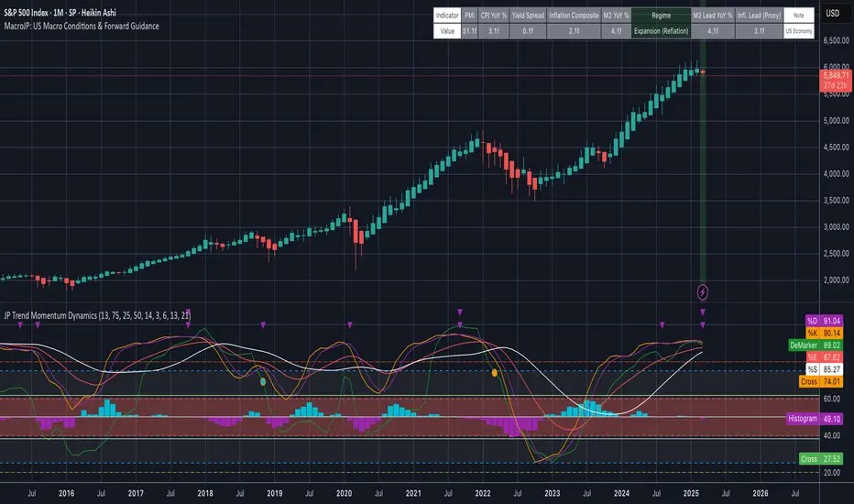
Task: Click the purple lightning bolt event icon
Action: pyautogui.click(x=703, y=292)
